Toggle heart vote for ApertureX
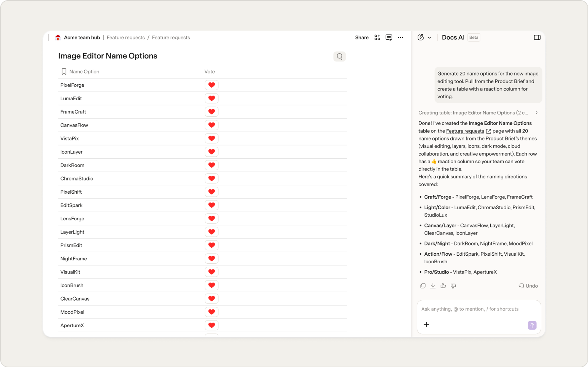This screenshot has height=367, width=588. [211, 325]
